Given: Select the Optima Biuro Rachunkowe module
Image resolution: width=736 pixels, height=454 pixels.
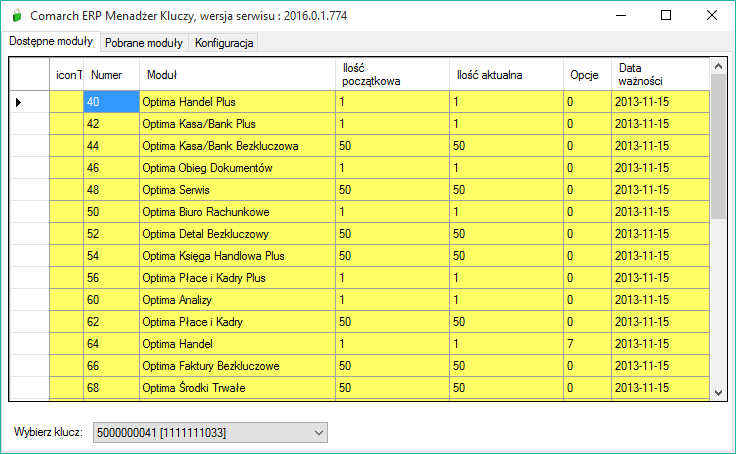Looking at the screenshot, I should (x=238, y=212).
